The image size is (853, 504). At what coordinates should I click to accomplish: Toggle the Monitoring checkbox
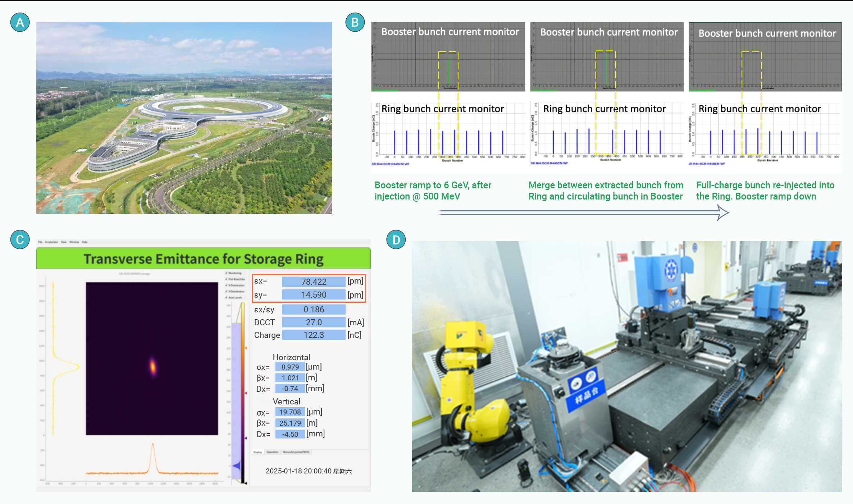pyautogui.click(x=226, y=273)
